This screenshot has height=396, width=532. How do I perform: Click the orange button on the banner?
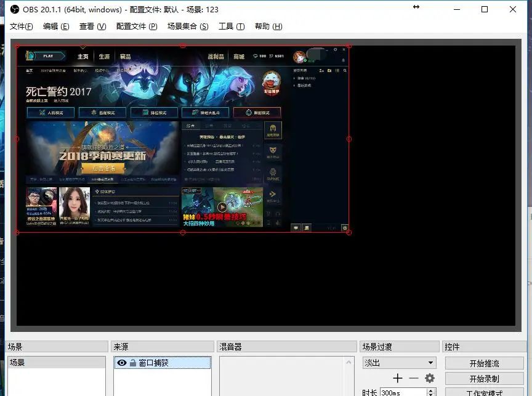pos(103,168)
